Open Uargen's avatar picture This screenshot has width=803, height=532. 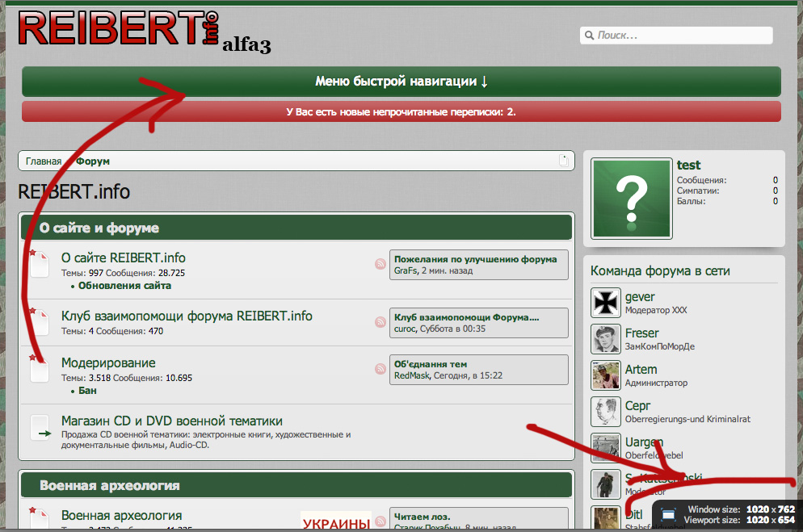(606, 447)
